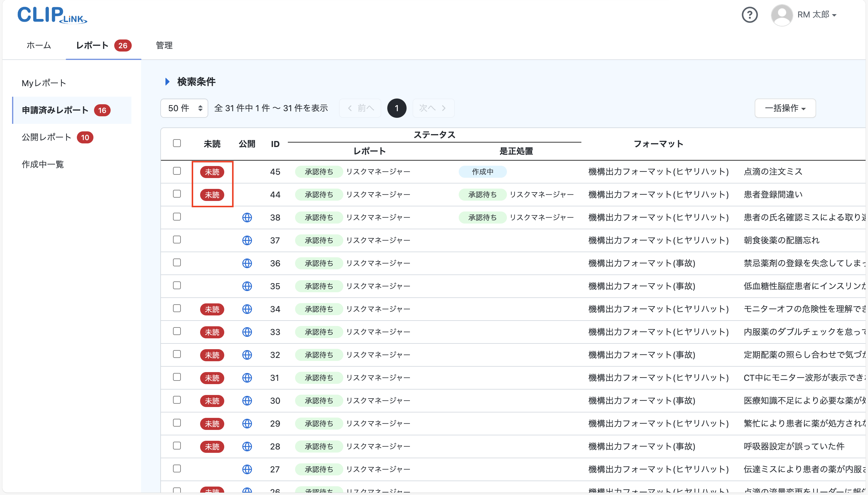Open Myレポート in the sidebar
The height and width of the screenshot is (495, 868).
pos(43,83)
